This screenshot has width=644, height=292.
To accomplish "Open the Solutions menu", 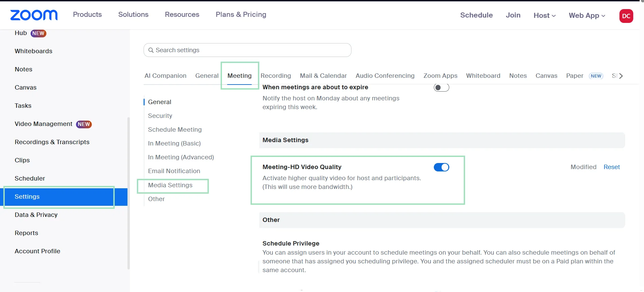I will (134, 14).
